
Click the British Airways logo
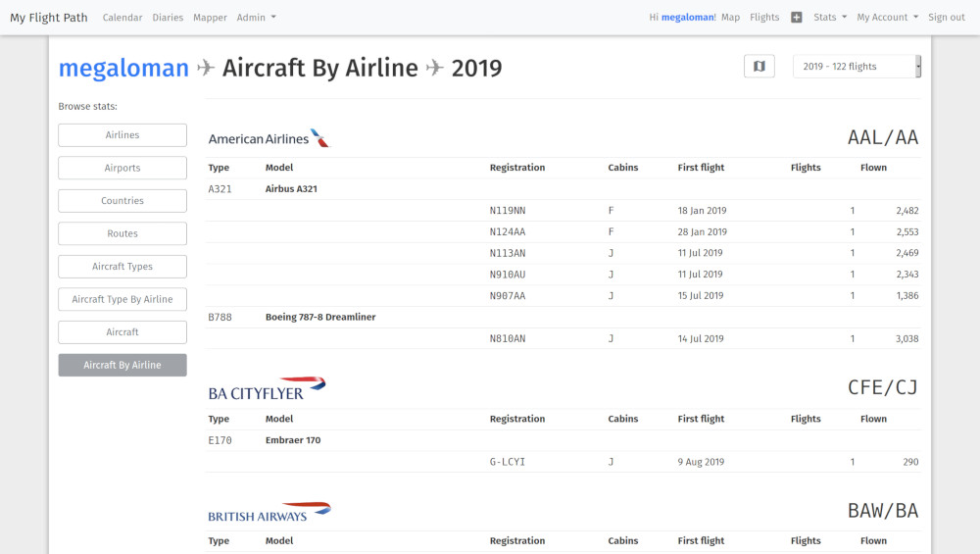tap(269, 511)
